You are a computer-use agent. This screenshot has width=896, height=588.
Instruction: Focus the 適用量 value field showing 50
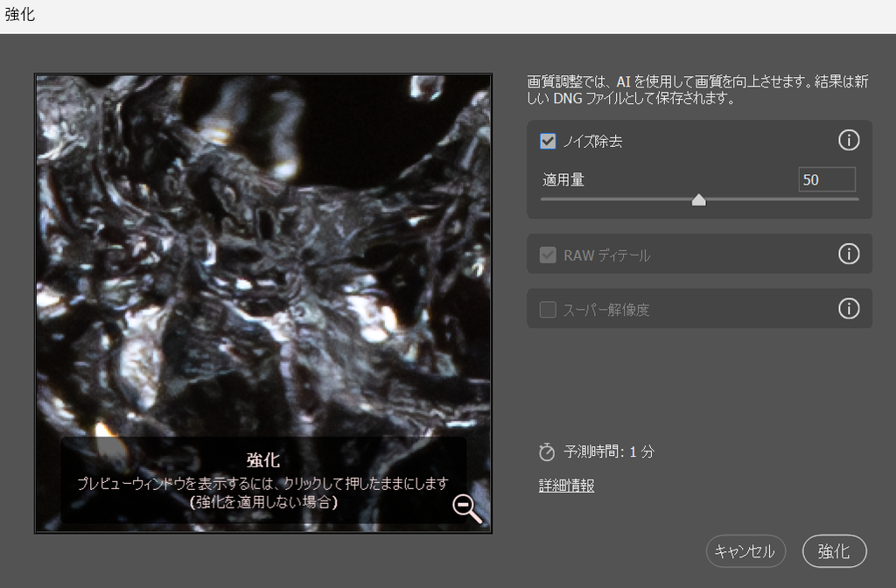(826, 180)
